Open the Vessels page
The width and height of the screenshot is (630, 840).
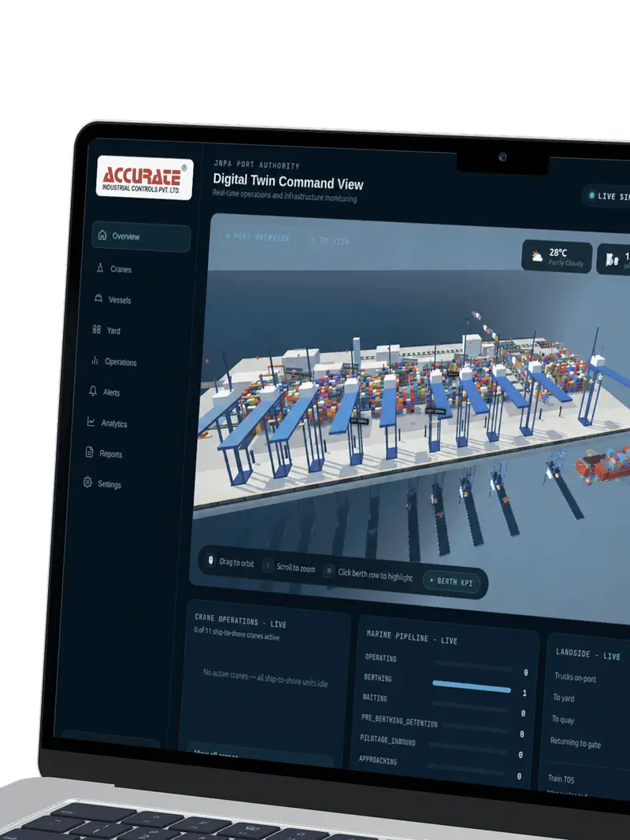(120, 300)
